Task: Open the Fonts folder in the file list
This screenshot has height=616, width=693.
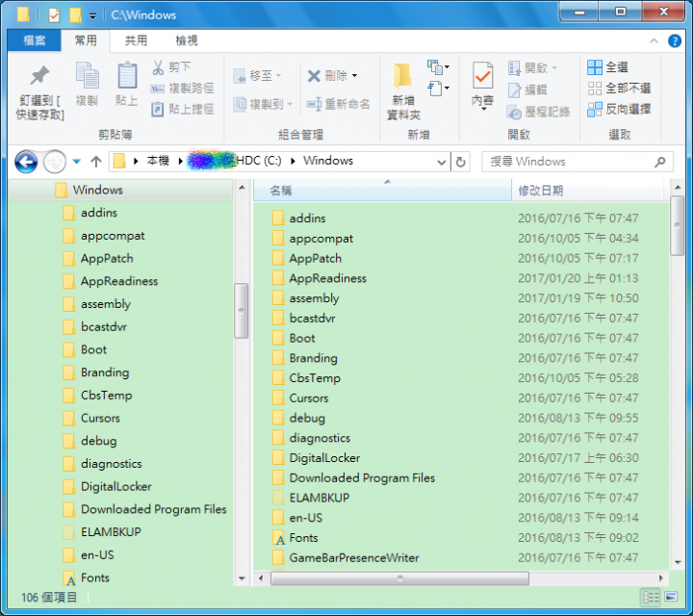Action: point(303,538)
